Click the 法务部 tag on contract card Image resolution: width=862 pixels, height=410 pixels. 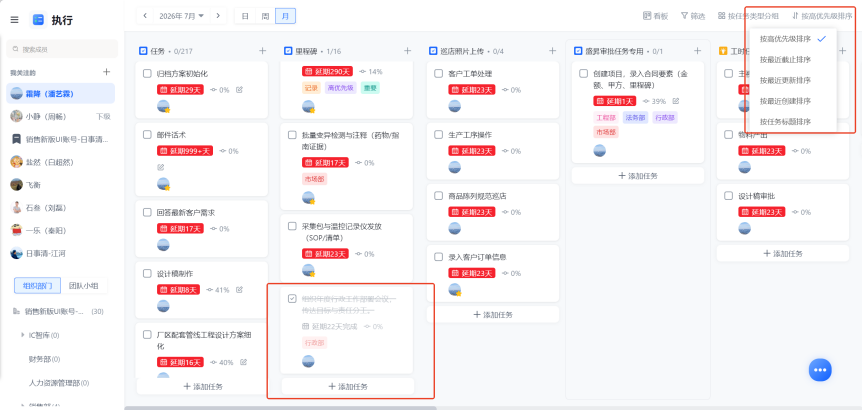pyautogui.click(x=636, y=118)
